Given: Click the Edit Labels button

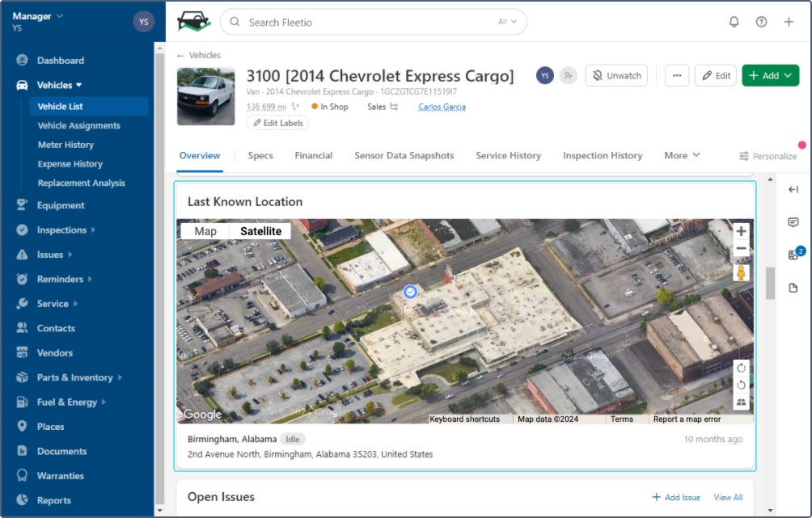Looking at the screenshot, I should [277, 123].
